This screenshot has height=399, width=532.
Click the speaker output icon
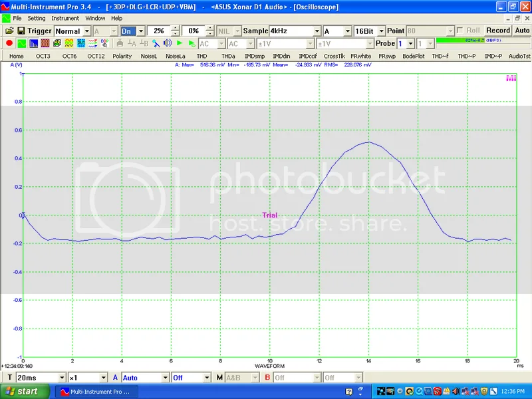(167, 43)
